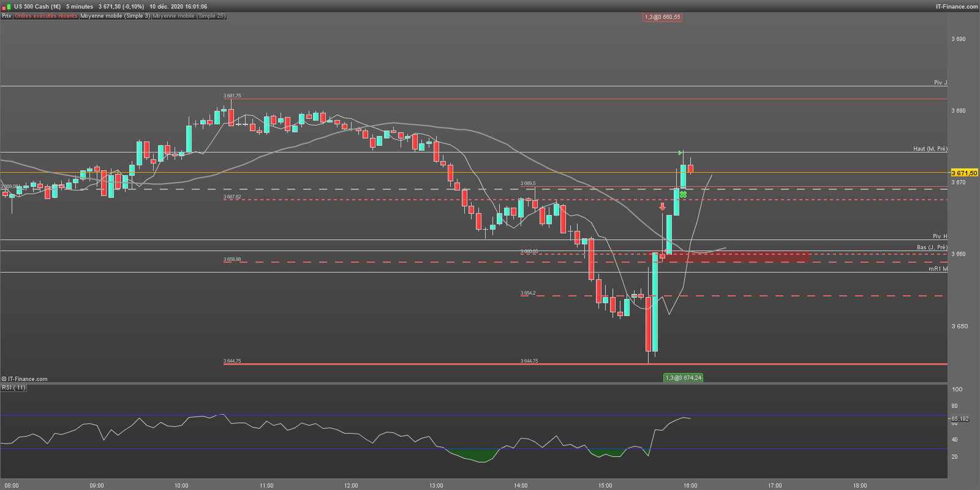Viewport: 980px width, 490px height.
Task: Open the 5 minutes timeframe selector
Action: [x=80, y=7]
